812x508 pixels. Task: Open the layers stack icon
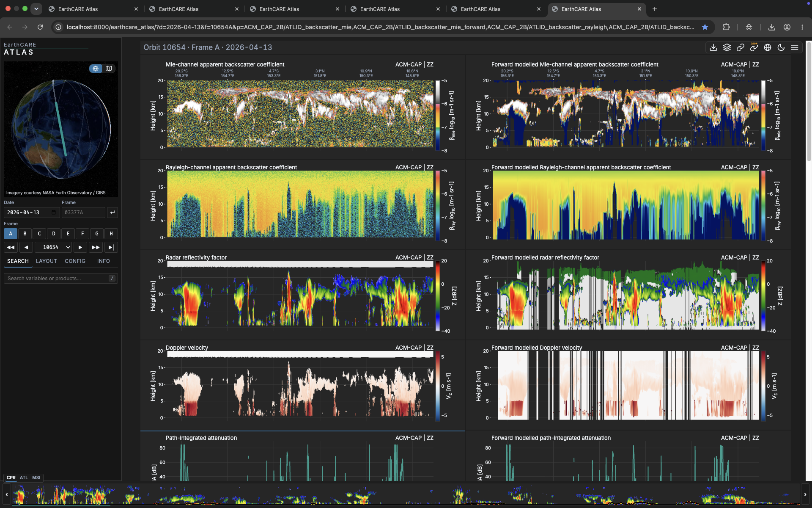tap(727, 47)
